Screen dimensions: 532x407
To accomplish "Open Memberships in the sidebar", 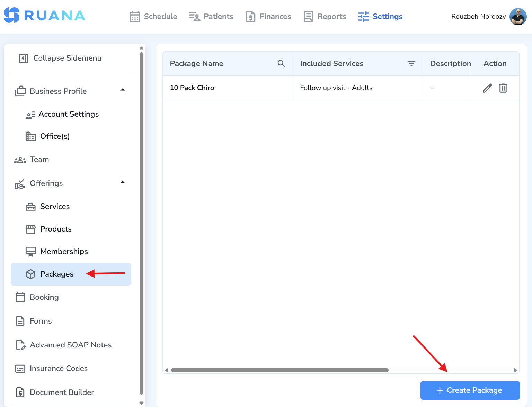I will tap(64, 252).
